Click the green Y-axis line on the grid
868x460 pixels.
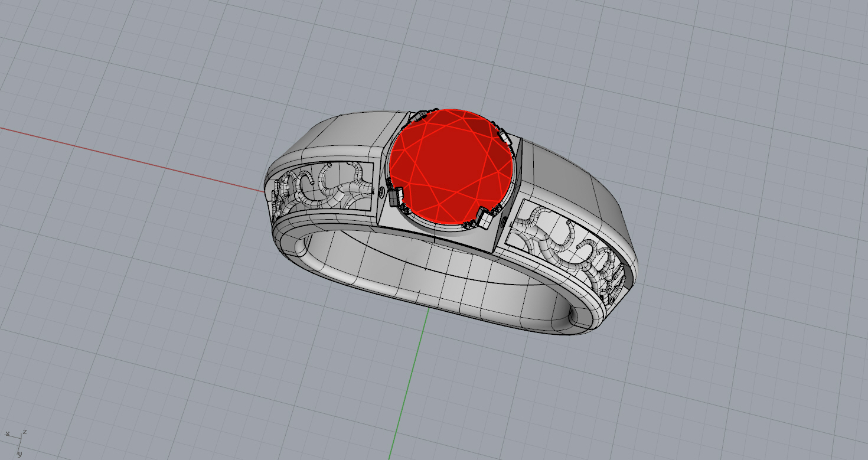click(x=409, y=384)
